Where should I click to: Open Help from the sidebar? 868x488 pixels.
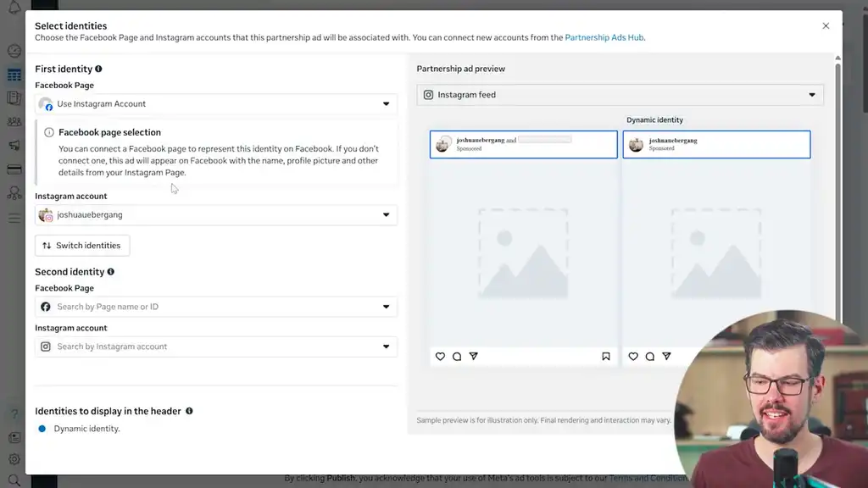pos(14,413)
